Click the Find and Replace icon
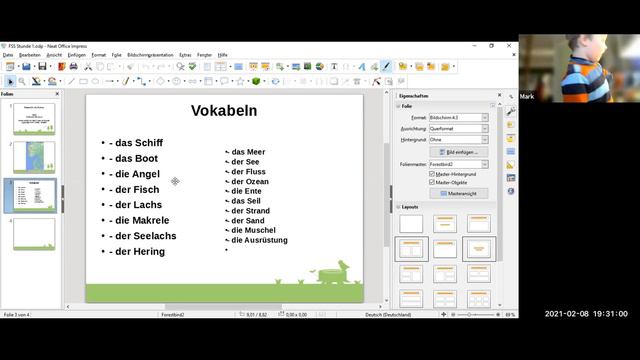The width and height of the screenshot is (640, 360). click(180, 67)
